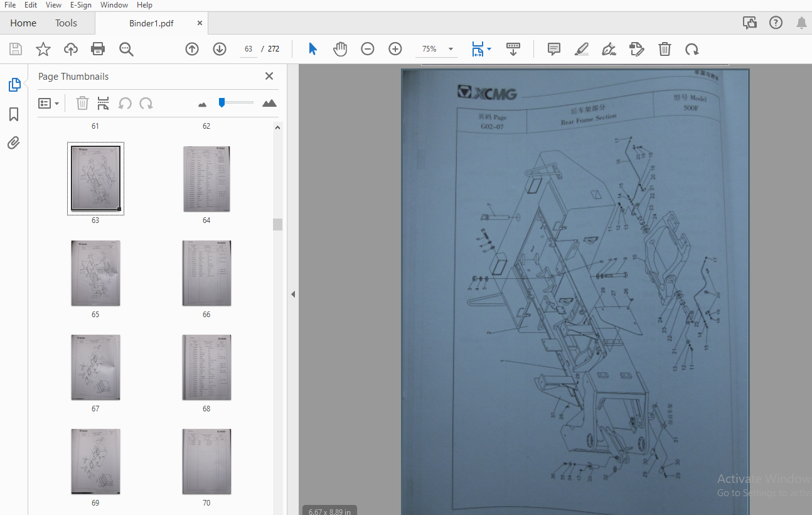Image resolution: width=812 pixels, height=515 pixels.
Task: Switch to the Home tab
Action: tap(23, 23)
